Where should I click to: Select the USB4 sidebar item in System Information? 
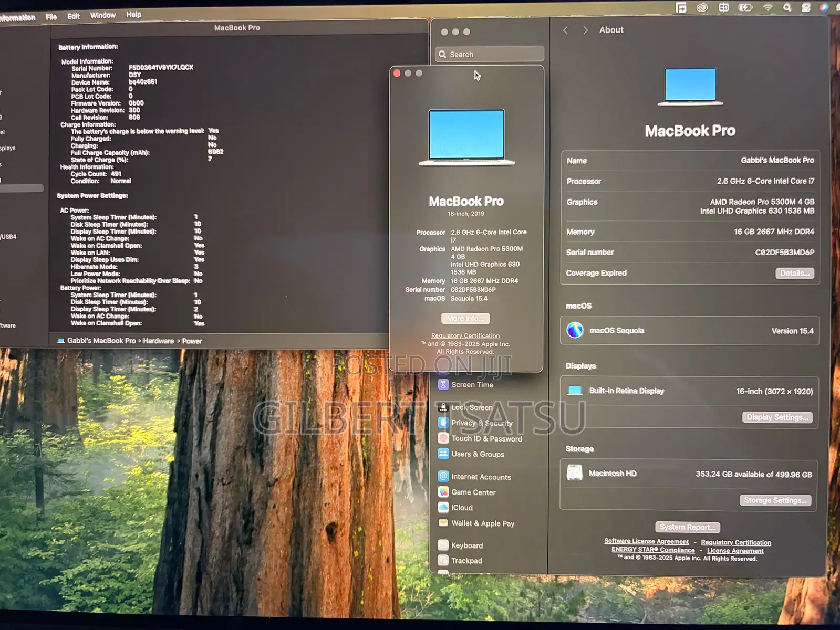8,237
